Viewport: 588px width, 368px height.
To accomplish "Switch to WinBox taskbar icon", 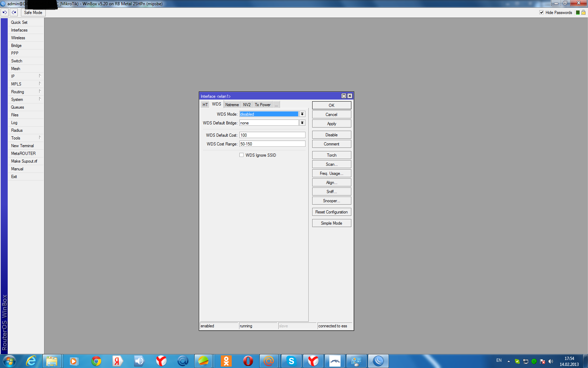I will click(x=378, y=361).
